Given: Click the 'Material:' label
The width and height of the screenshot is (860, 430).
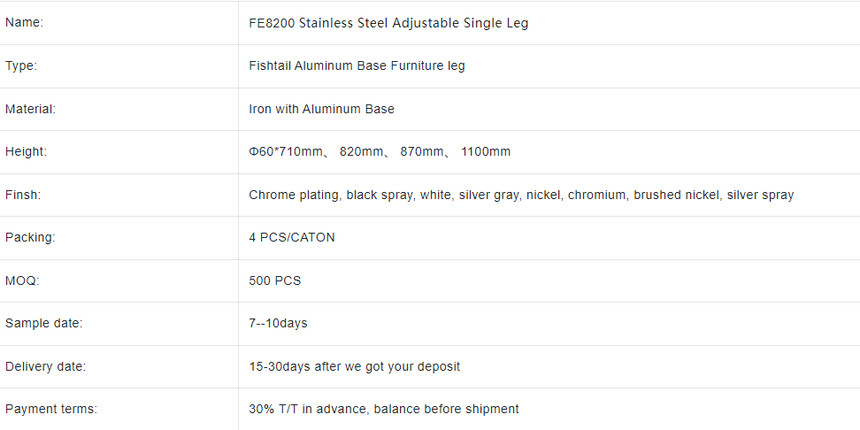Looking at the screenshot, I should (x=31, y=109).
